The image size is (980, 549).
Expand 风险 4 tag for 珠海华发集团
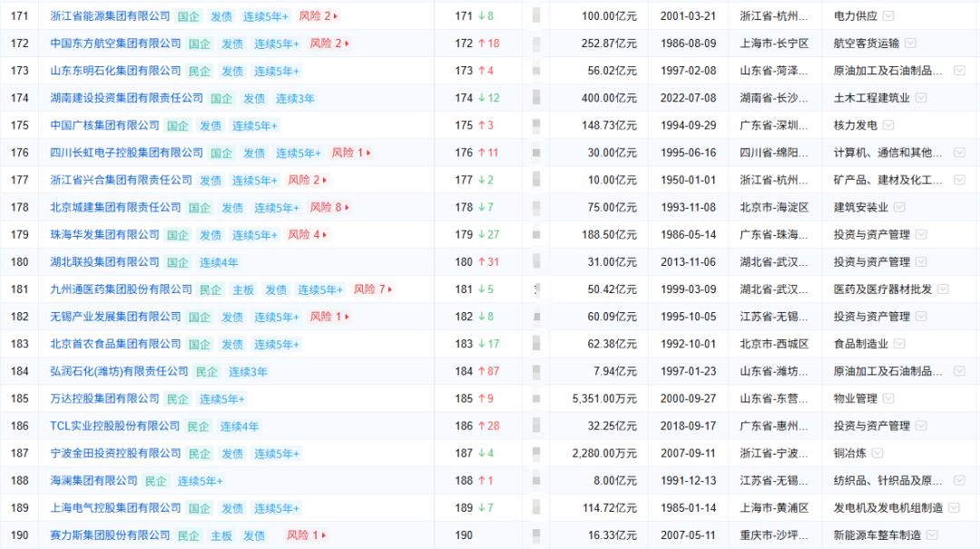point(308,234)
